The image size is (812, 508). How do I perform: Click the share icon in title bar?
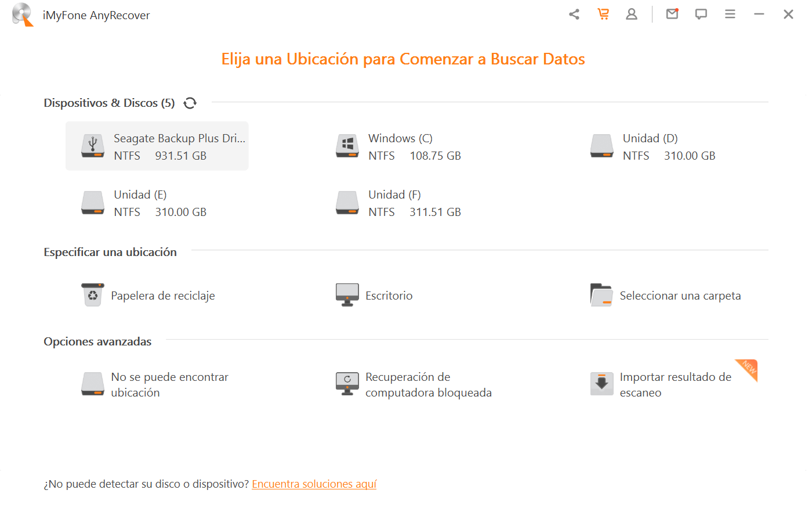[574, 15]
